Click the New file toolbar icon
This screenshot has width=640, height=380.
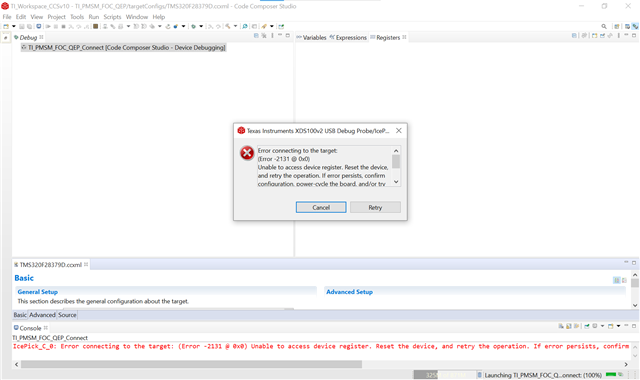(6, 26)
